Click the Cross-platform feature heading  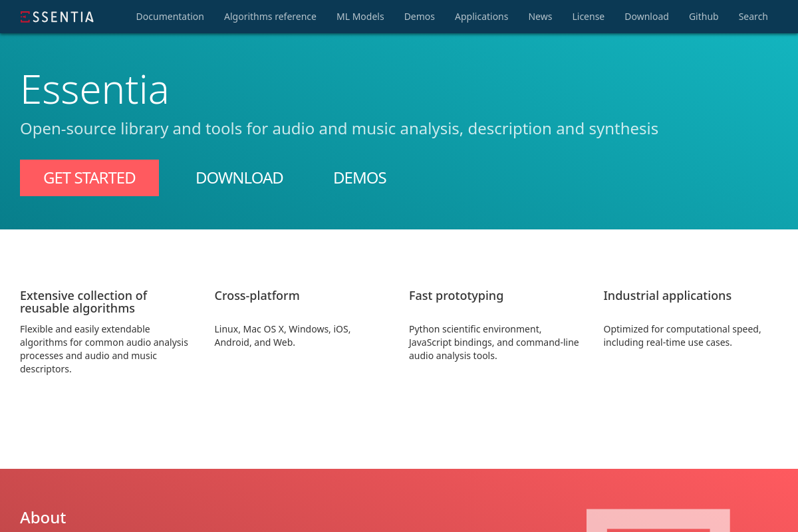[257, 296]
